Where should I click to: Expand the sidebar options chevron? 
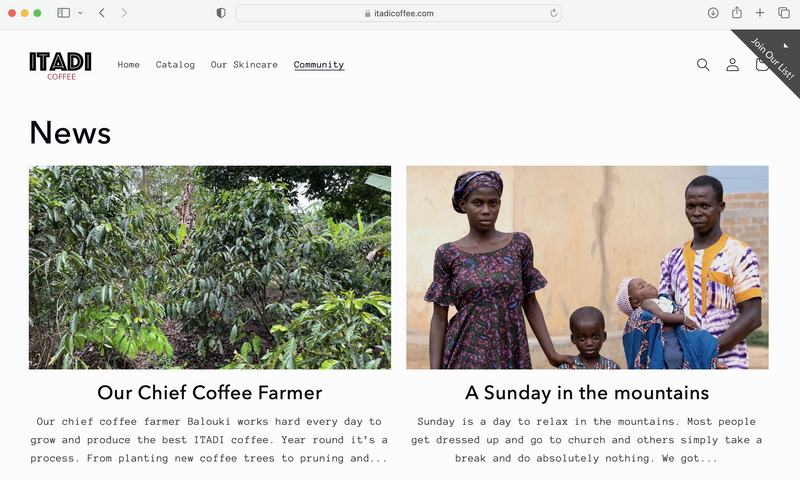coord(79,13)
